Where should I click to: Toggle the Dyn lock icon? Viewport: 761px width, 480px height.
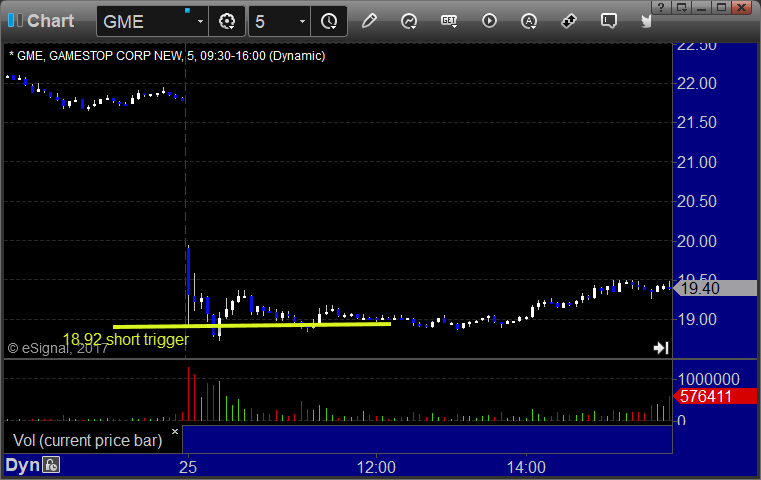click(51, 465)
